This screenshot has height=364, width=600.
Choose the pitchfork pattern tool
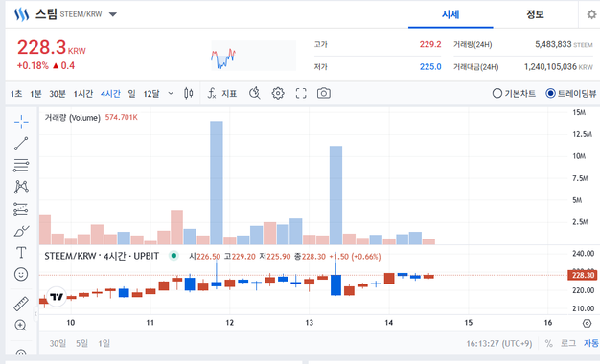pyautogui.click(x=21, y=187)
